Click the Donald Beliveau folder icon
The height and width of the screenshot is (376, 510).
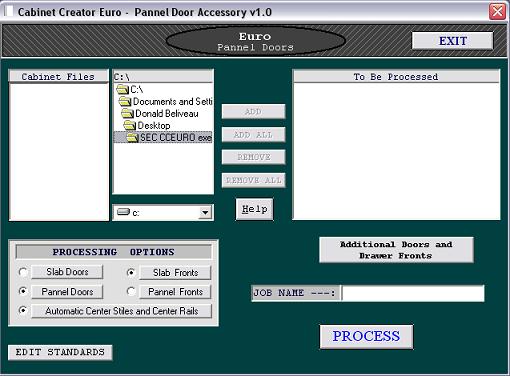(127, 113)
